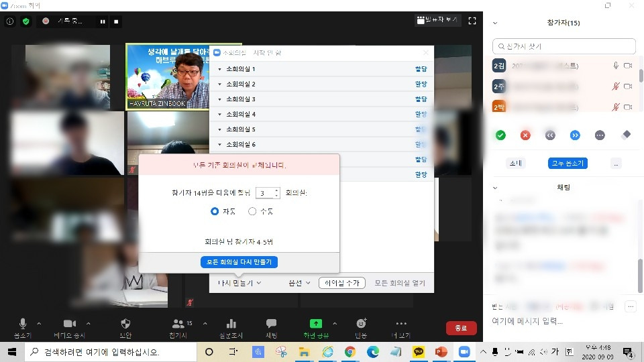Open Reactions smiley icon
644x362 pixels.
coord(361,323)
